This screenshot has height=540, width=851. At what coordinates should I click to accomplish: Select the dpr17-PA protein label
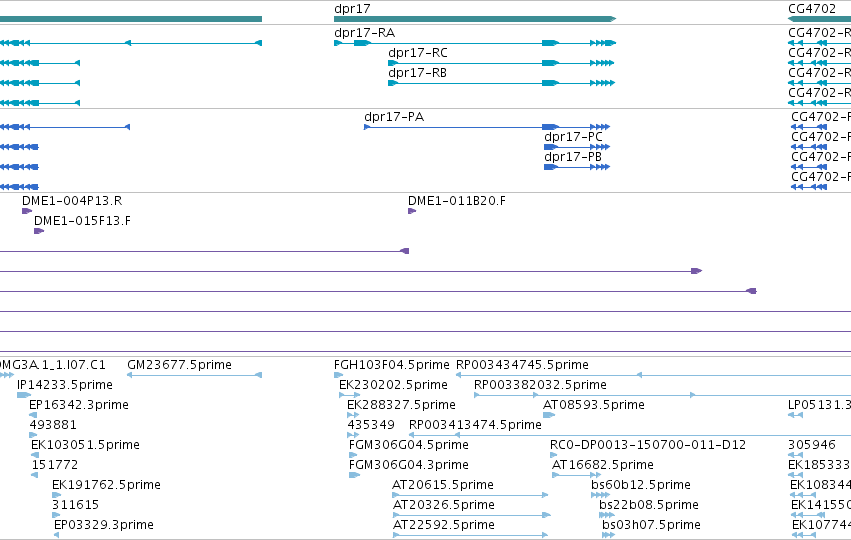click(x=394, y=117)
